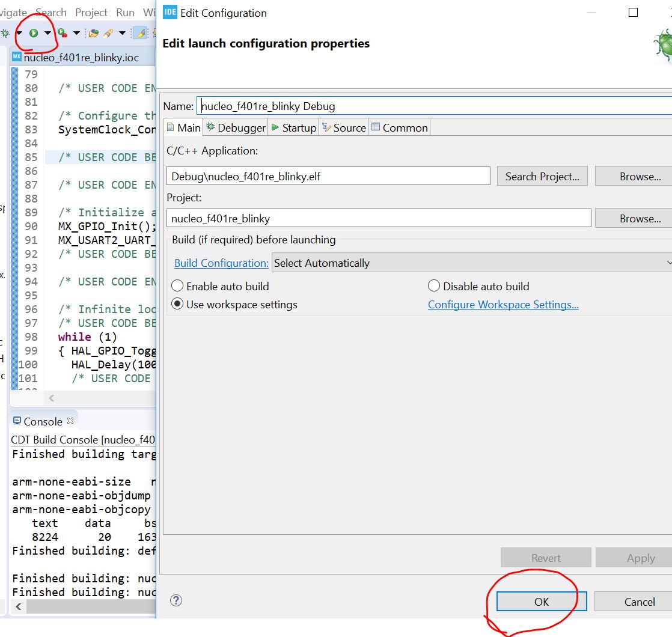
Task: Close the Console view with its X
Action: [x=70, y=421]
